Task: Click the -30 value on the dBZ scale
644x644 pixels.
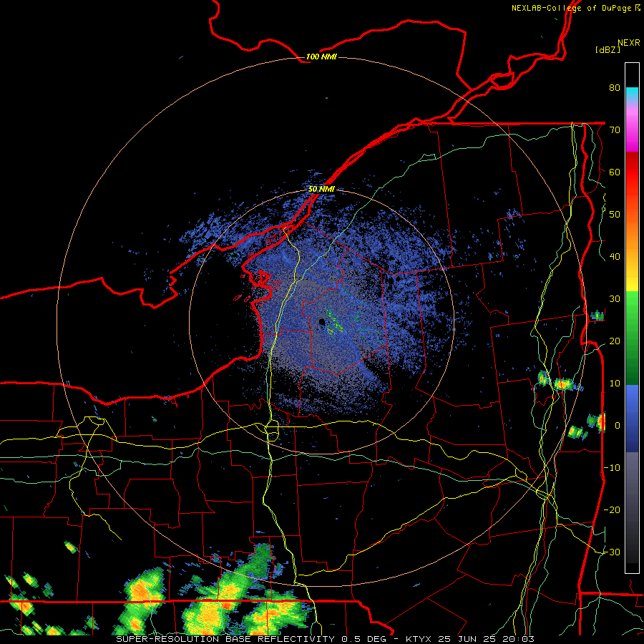Action: click(612, 552)
